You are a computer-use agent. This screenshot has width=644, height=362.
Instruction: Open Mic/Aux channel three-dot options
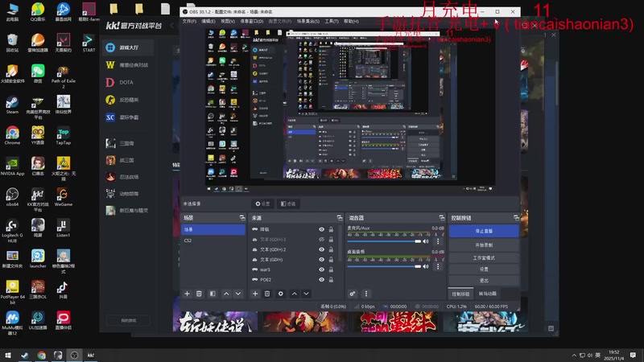[x=438, y=241]
